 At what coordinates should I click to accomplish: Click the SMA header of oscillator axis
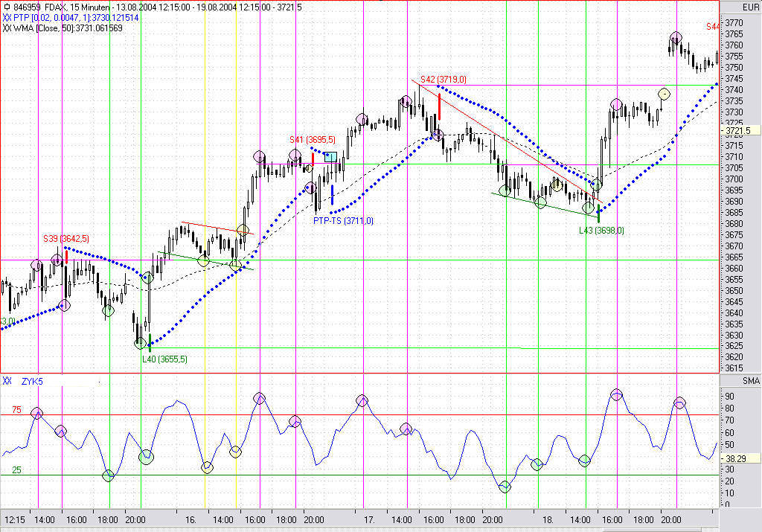click(750, 382)
